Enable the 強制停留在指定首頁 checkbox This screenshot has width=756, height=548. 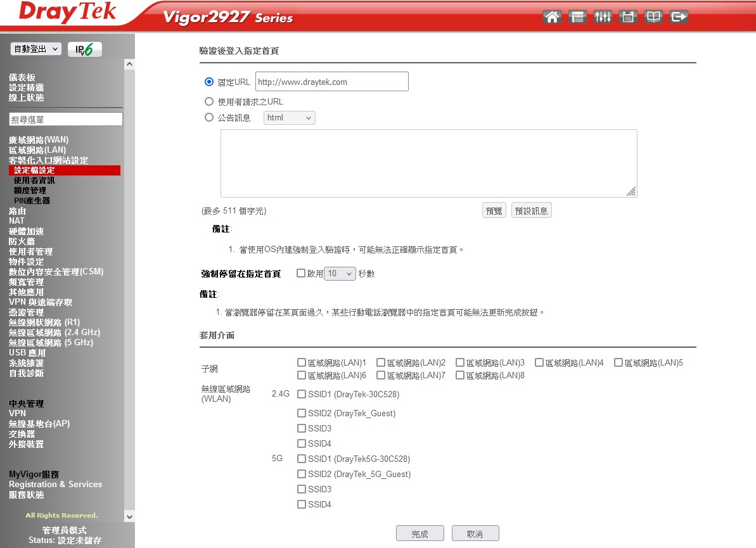[301, 274]
